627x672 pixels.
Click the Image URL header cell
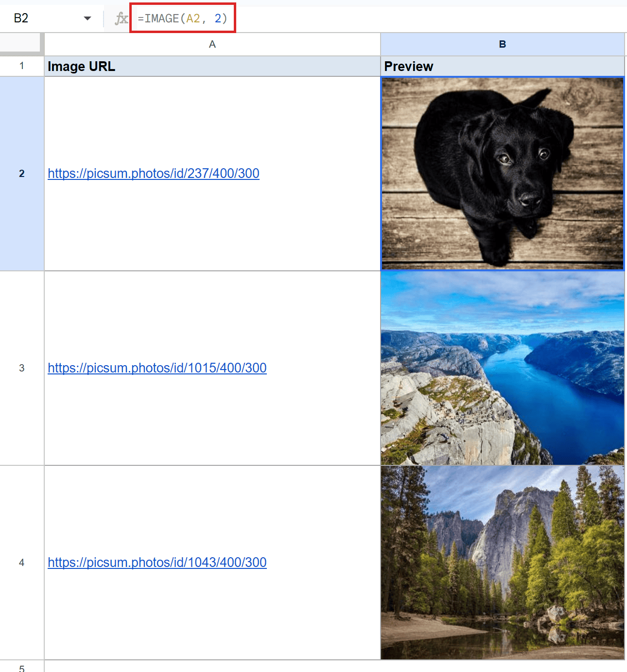click(212, 66)
